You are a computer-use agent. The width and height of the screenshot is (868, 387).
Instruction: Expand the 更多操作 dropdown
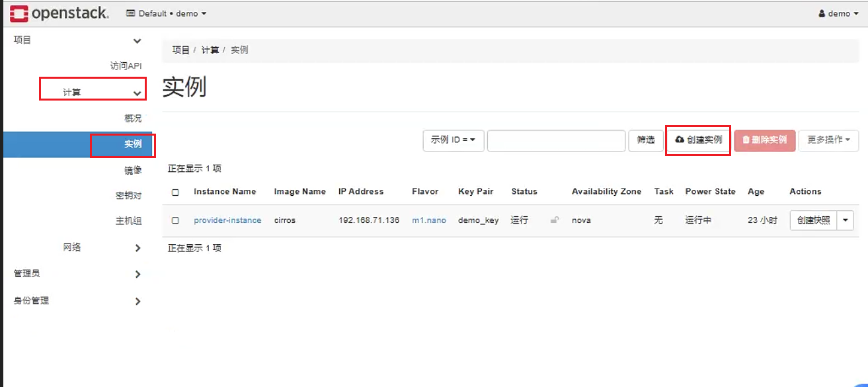tap(828, 140)
